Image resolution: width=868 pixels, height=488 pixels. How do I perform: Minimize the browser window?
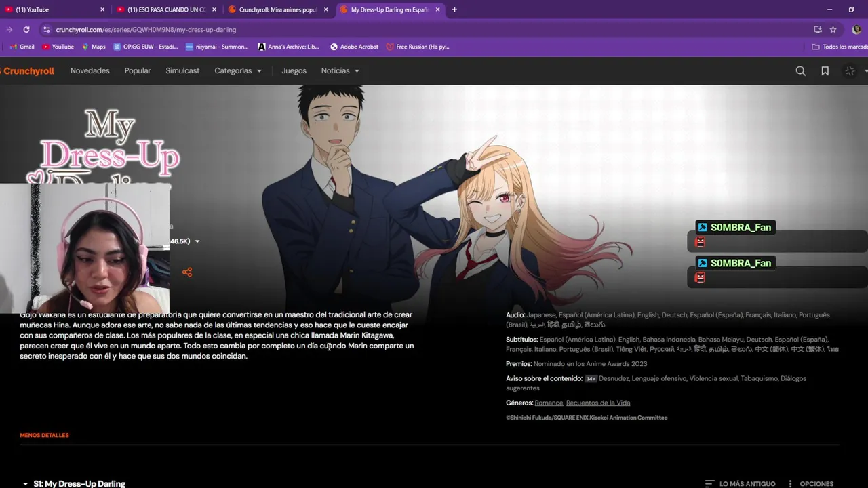pyautogui.click(x=829, y=9)
